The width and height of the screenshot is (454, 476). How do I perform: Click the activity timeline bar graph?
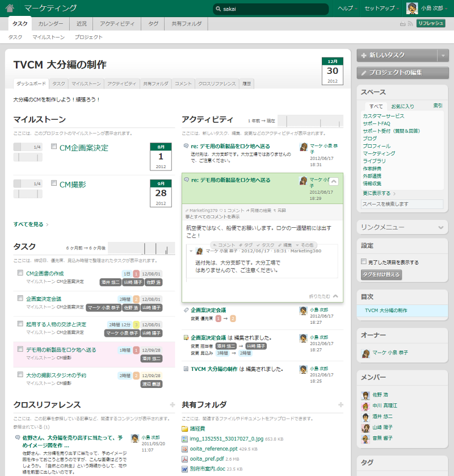click(311, 121)
